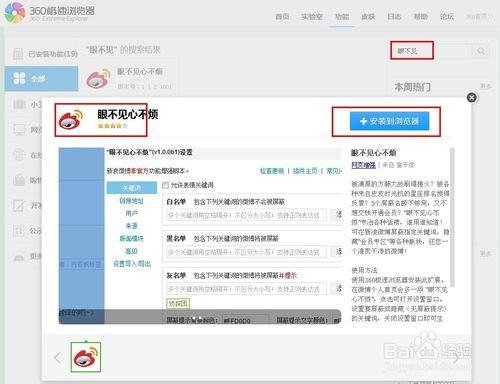This screenshot has height=384, width=500.
Task: Click the large settings screenshot preview
Action: point(200,236)
